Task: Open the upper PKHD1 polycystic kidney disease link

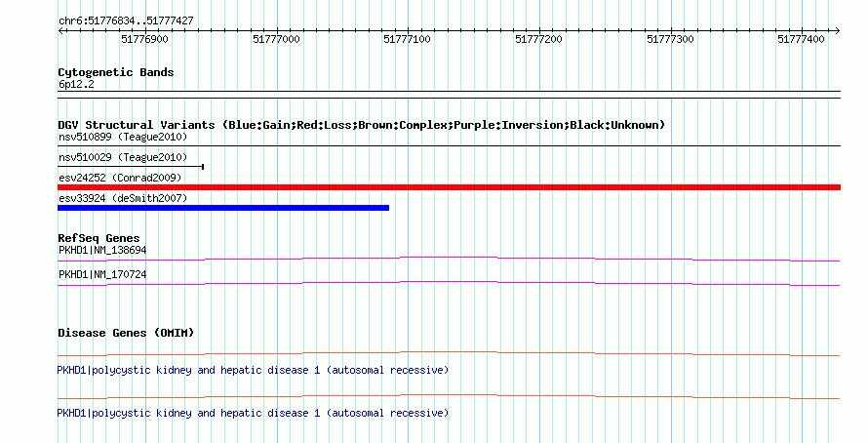Action: [x=253, y=370]
